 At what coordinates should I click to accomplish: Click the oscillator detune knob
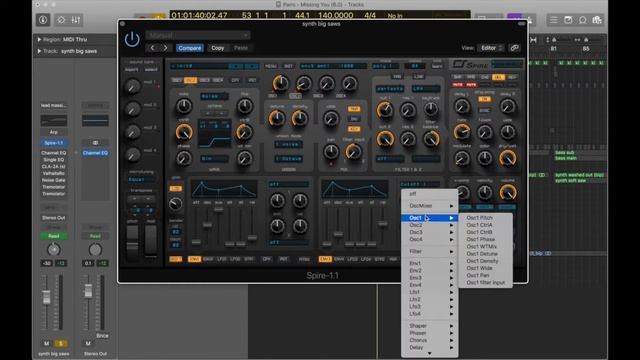point(276,118)
